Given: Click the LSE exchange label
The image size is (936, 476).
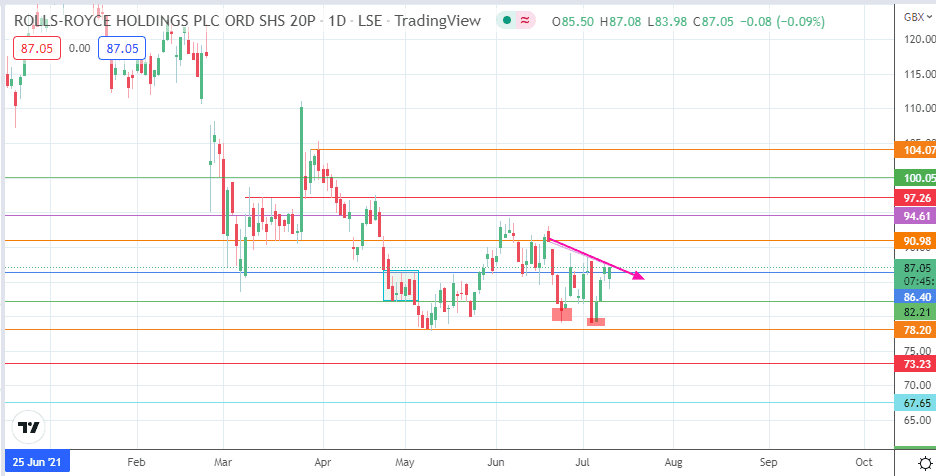Looking at the screenshot, I should (370, 21).
